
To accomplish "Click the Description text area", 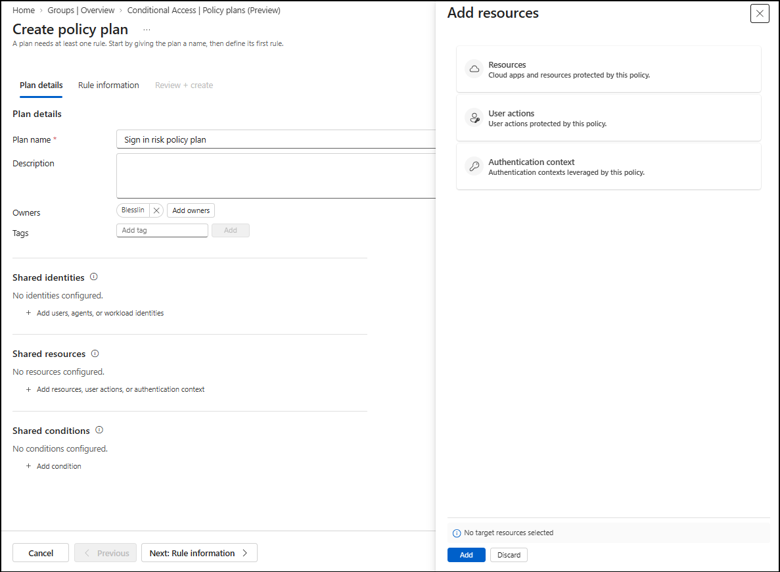I will click(x=276, y=176).
